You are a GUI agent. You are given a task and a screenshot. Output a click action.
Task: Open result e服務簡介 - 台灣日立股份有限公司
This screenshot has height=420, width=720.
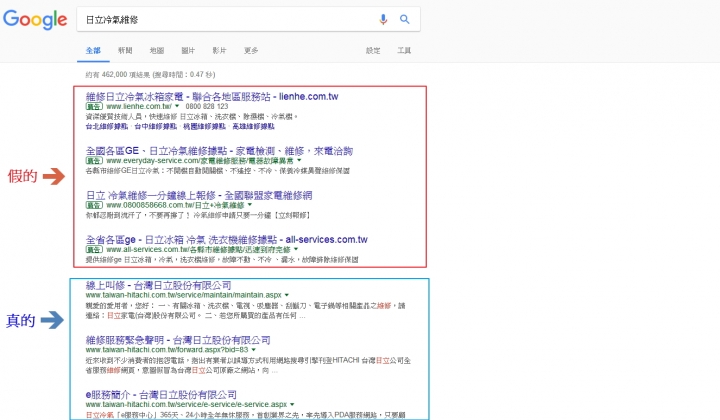(161, 395)
